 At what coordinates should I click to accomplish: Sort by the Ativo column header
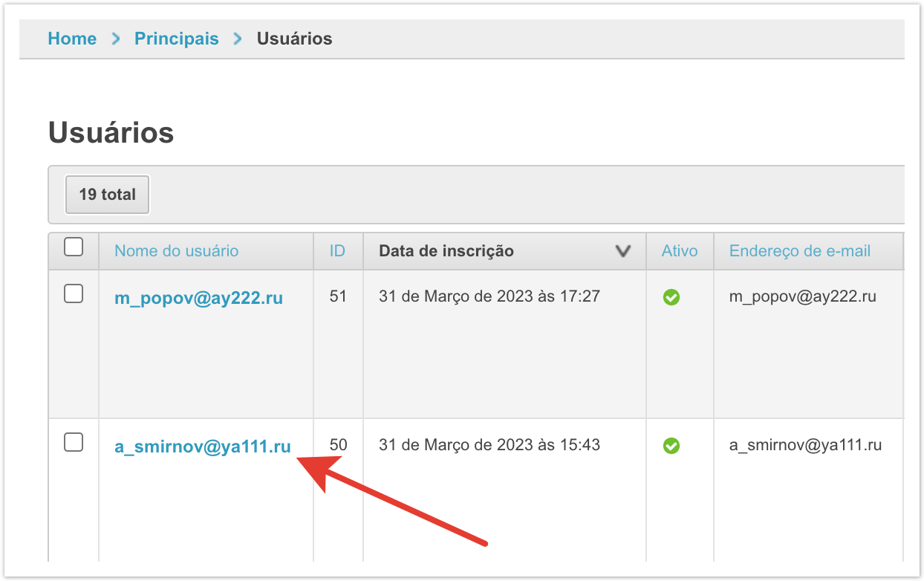pos(680,251)
